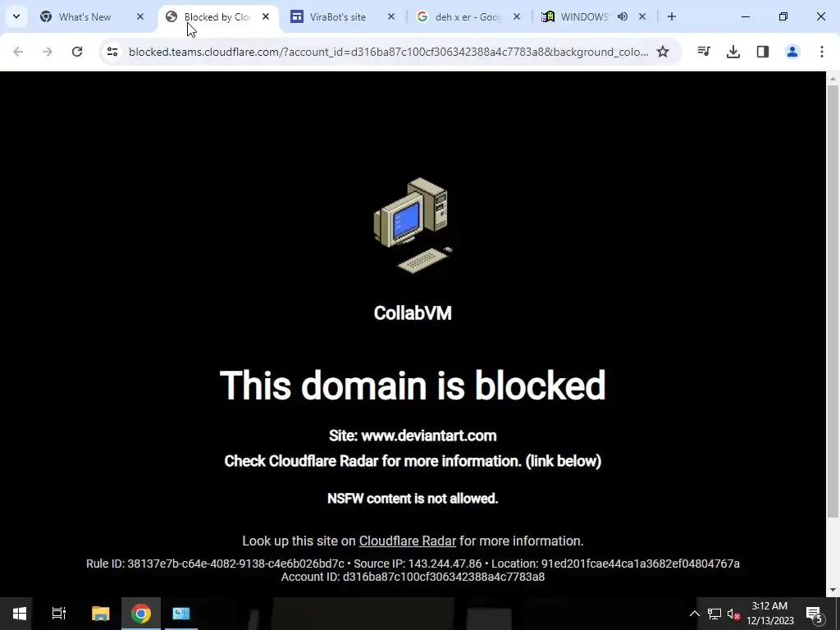This screenshot has width=840, height=630.
Task: Open Chrome downloads icon
Action: (733, 52)
